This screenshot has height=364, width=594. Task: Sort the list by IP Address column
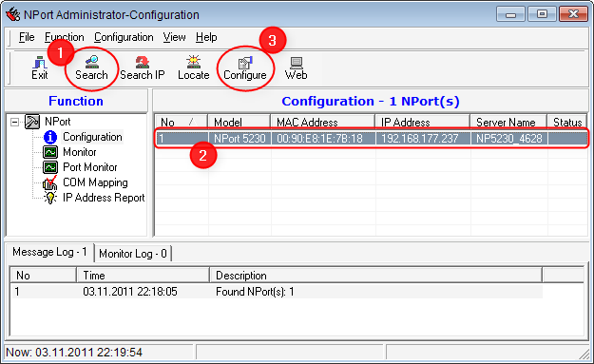[422, 123]
